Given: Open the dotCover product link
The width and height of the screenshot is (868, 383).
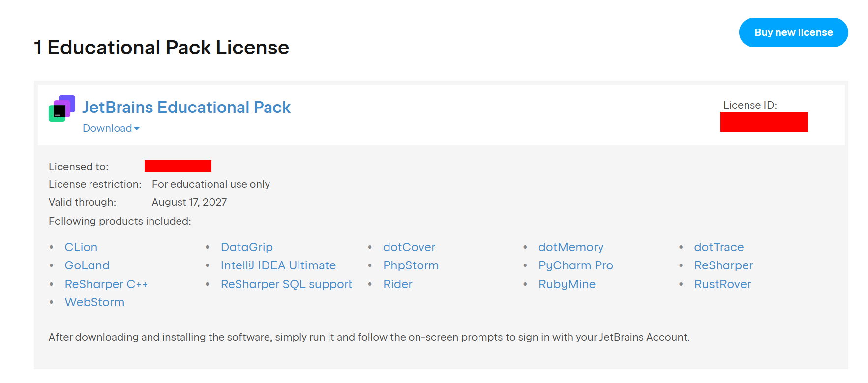Looking at the screenshot, I should click(409, 247).
